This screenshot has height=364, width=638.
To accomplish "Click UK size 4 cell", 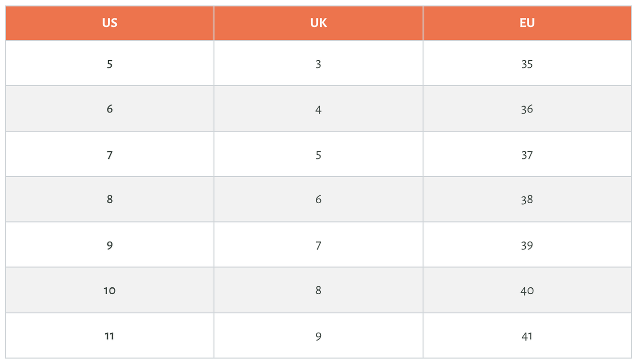I will (319, 109).
